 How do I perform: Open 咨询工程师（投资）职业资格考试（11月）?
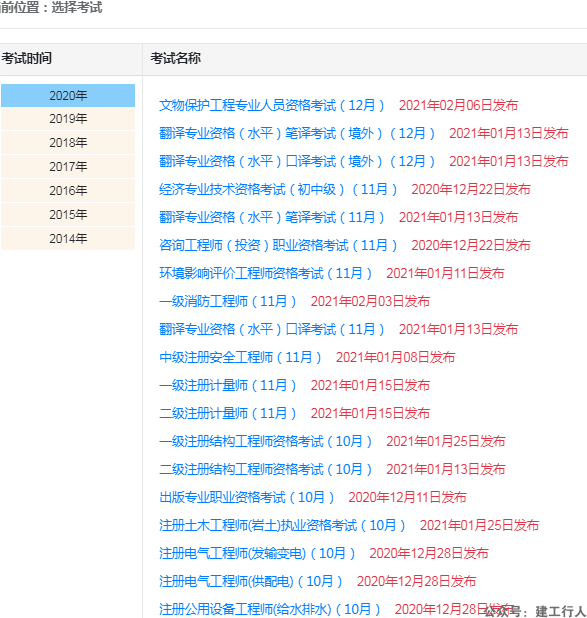tap(278, 245)
